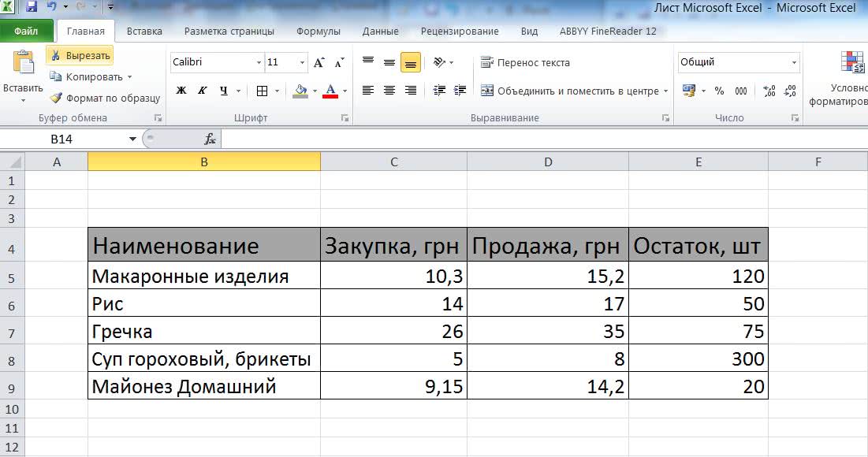Increase font size with large A icon
The image size is (868, 457).
click(319, 62)
